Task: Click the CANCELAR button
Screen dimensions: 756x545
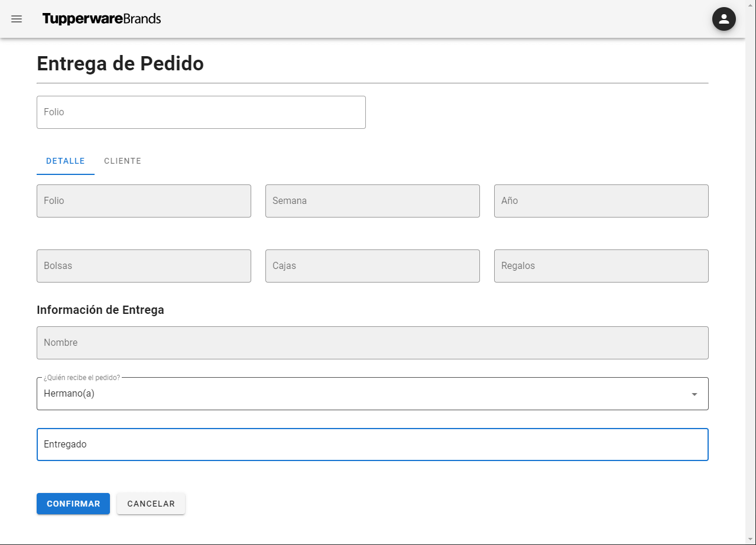Action: (x=151, y=504)
